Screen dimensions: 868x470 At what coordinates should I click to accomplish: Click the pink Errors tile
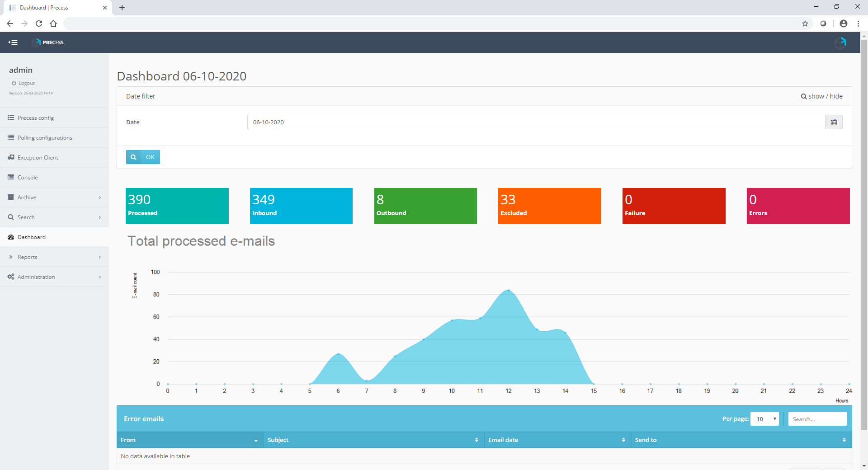click(x=798, y=206)
